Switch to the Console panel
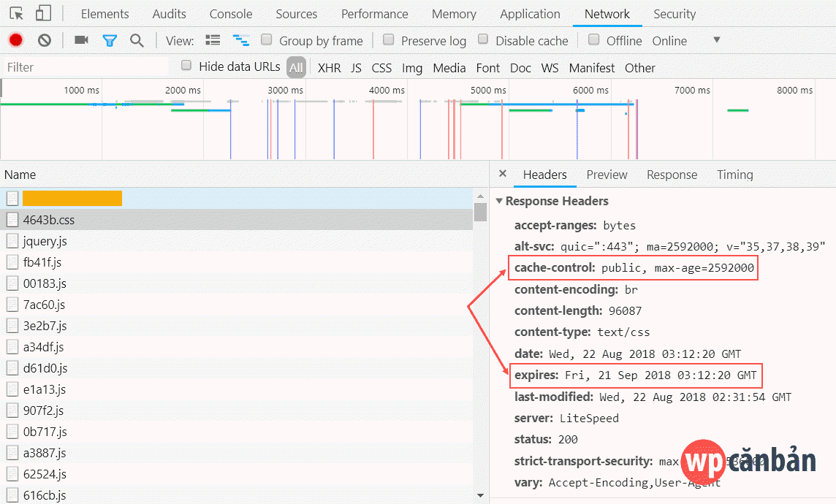The height and width of the screenshot is (504, 836). point(230,13)
